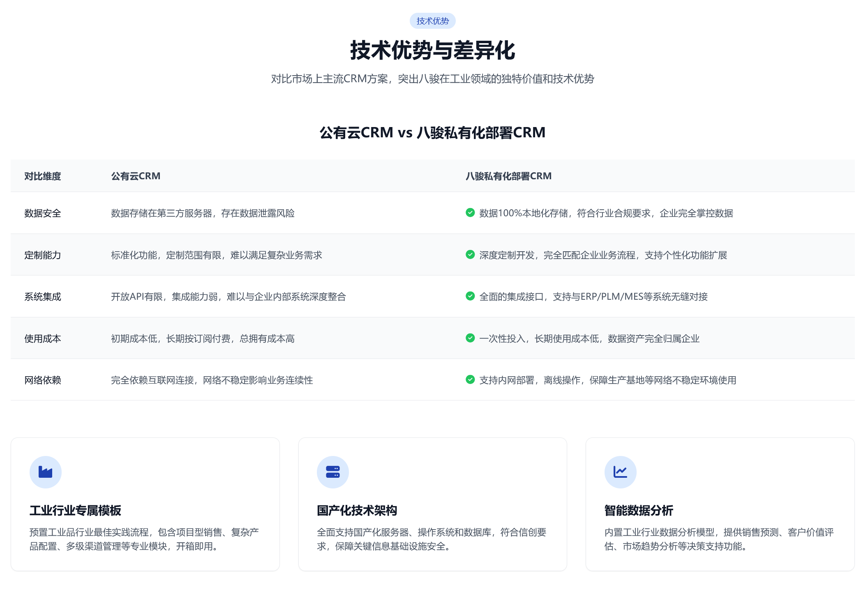Click the line chart icon above 智能数据分析
This screenshot has height=590, width=868.
tap(621, 472)
